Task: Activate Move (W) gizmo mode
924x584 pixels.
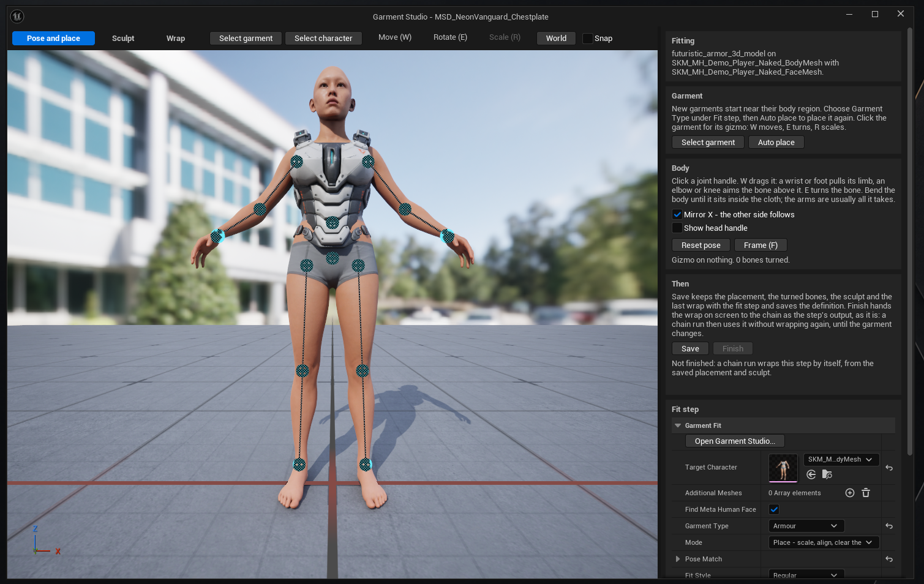Action: pyautogui.click(x=395, y=37)
